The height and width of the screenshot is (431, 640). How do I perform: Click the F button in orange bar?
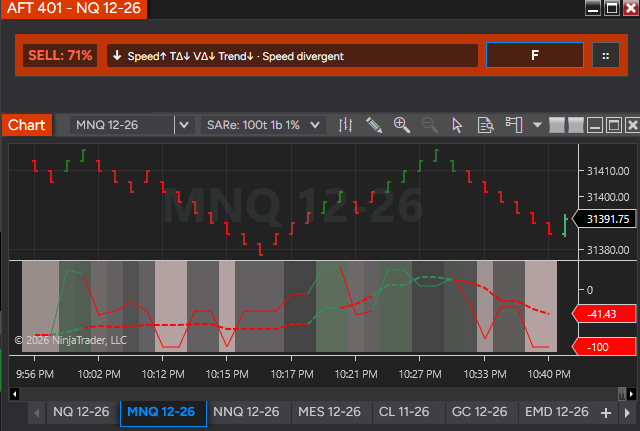pos(535,55)
